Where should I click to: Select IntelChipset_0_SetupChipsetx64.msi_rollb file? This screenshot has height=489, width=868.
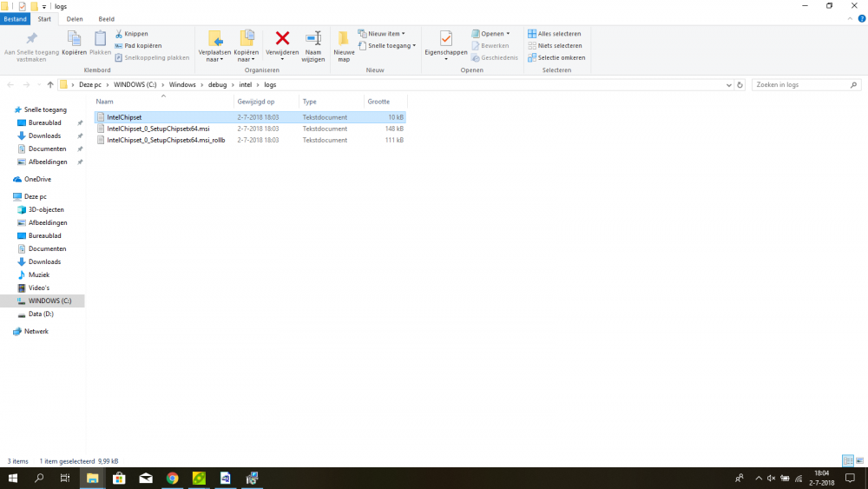tap(250, 140)
